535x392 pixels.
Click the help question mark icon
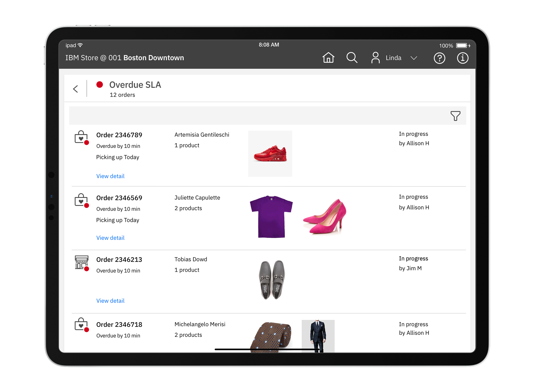439,58
